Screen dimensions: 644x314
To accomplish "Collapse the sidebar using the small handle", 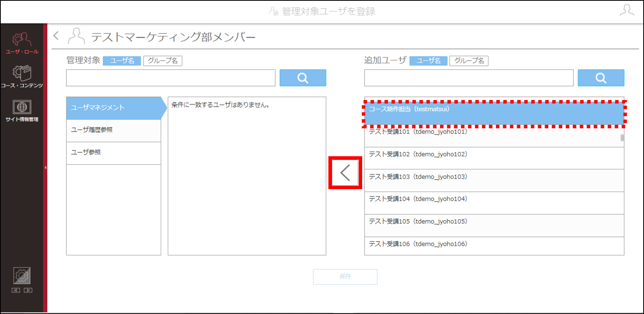I will click(x=45, y=167).
